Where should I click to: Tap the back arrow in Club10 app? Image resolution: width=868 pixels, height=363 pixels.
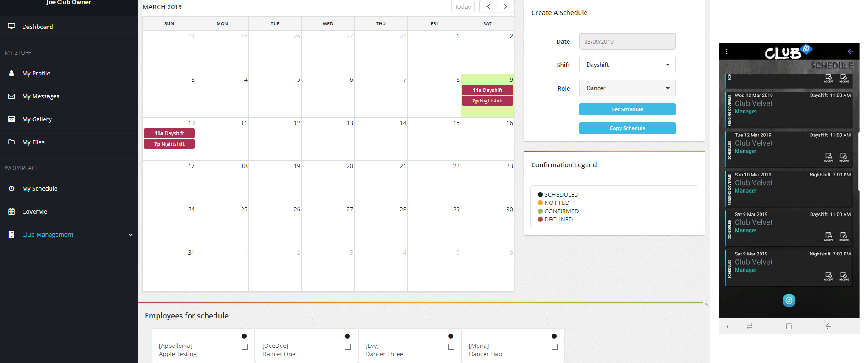tap(850, 51)
